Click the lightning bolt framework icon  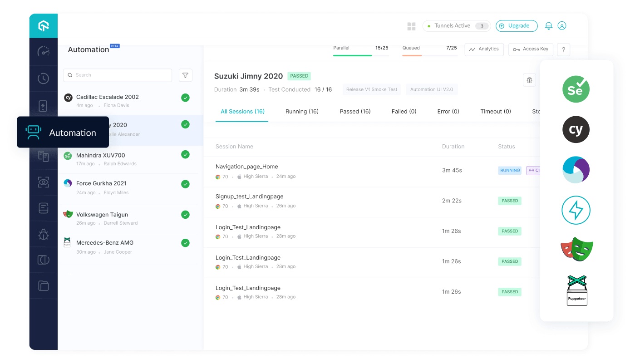point(576,210)
